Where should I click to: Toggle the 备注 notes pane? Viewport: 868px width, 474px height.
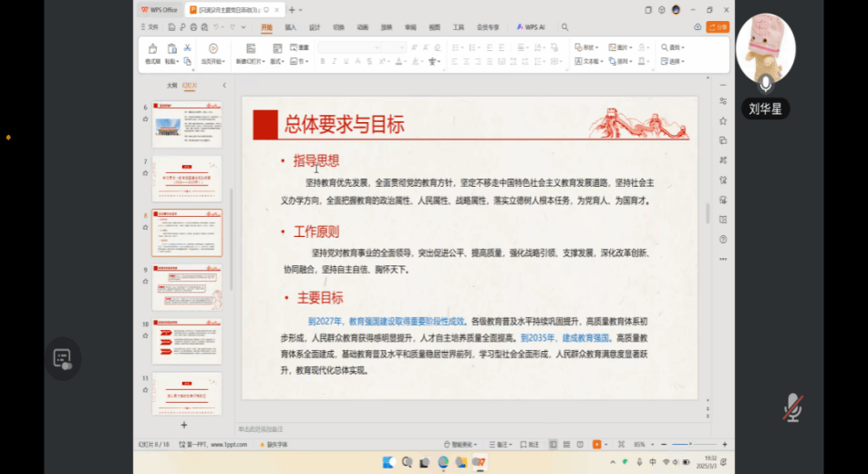click(x=501, y=444)
